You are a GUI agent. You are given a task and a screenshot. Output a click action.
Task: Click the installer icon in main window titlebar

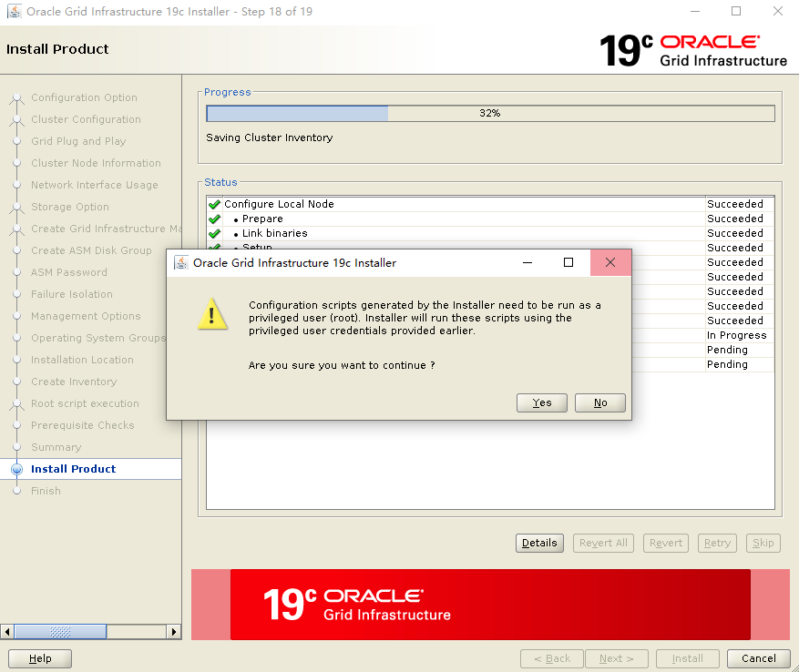pos(14,11)
